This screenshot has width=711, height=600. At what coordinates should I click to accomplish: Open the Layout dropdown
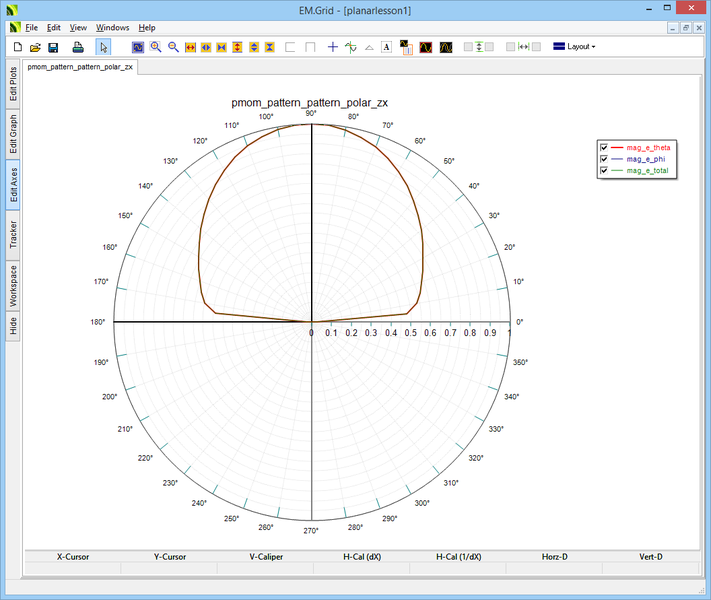click(575, 47)
